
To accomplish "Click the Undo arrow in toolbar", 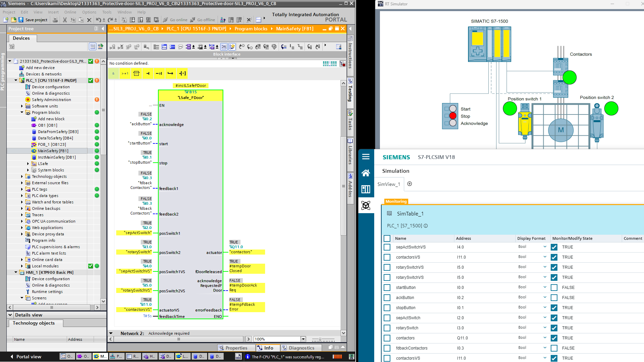I will pos(98,20).
